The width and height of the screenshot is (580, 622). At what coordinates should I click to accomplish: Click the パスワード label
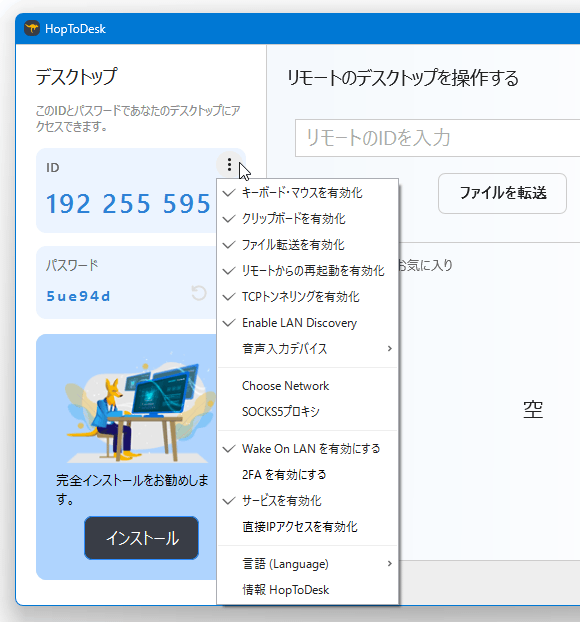(72, 265)
